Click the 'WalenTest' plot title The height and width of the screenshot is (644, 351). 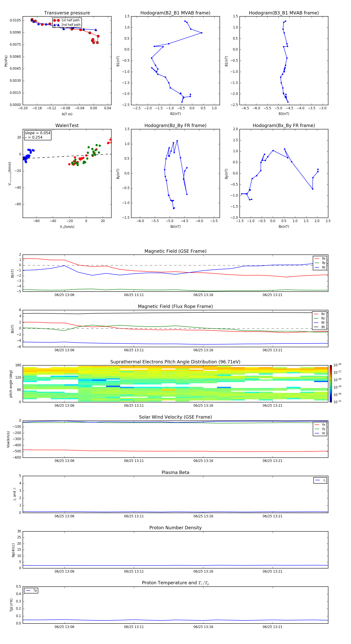pos(67,125)
